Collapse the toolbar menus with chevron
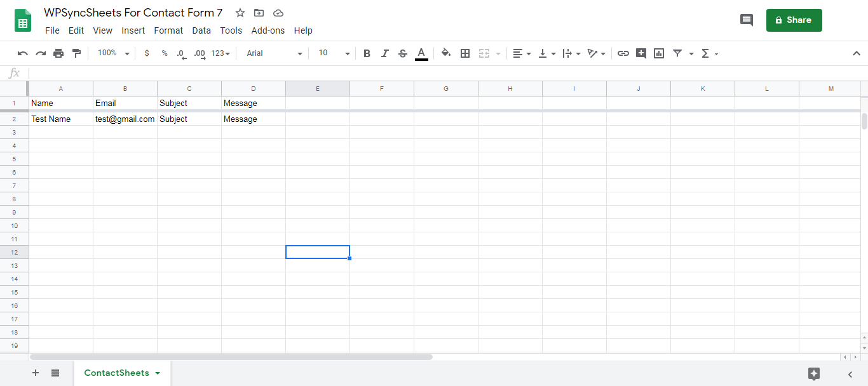 [x=855, y=53]
